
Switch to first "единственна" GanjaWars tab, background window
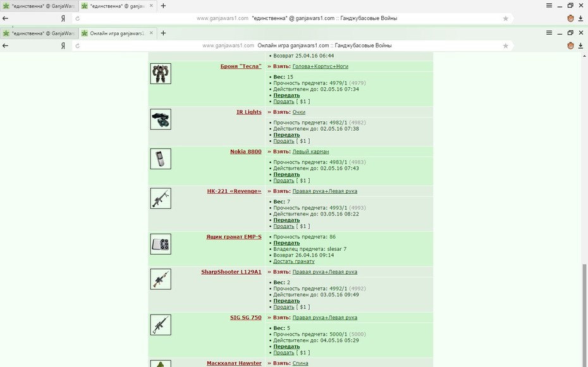pos(39,6)
